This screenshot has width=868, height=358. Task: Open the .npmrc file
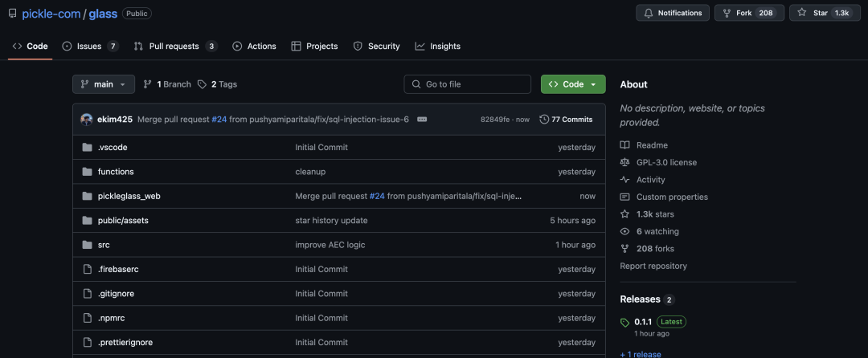(x=111, y=318)
